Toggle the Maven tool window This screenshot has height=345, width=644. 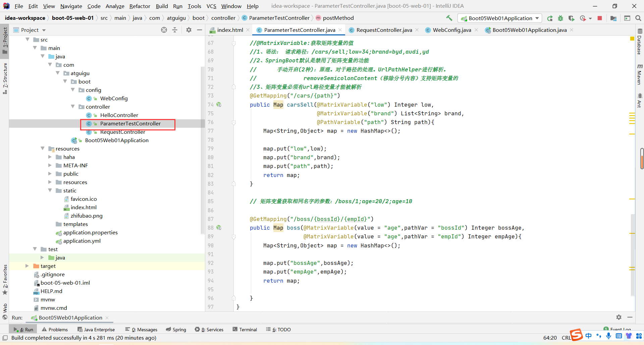640,74
